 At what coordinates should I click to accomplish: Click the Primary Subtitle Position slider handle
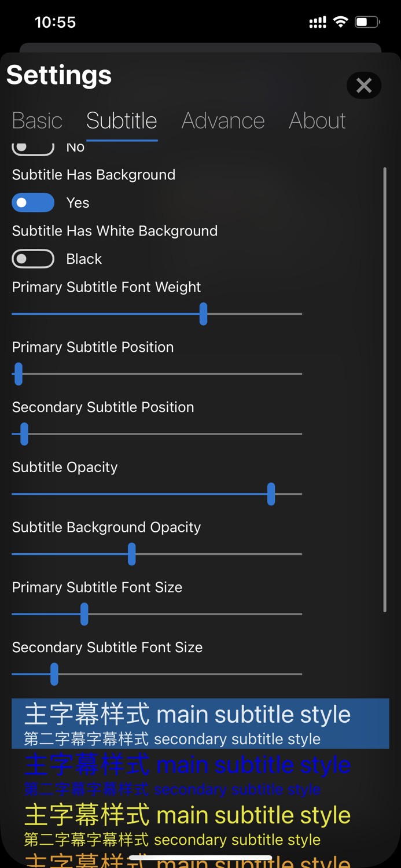coord(19,374)
